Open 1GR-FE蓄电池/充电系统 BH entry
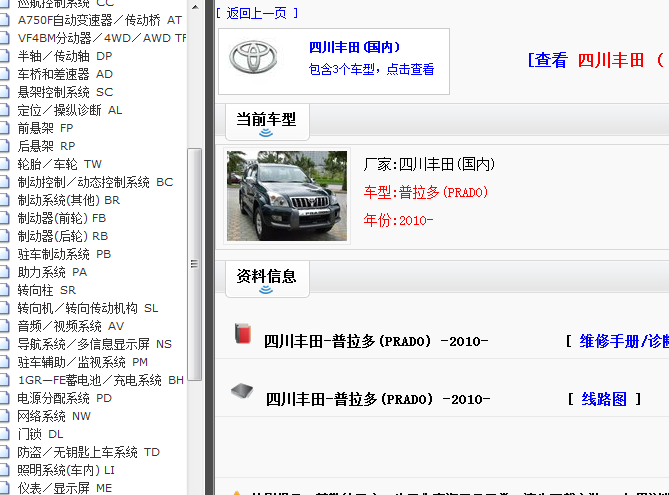This screenshot has height=495, width=669. (101, 380)
